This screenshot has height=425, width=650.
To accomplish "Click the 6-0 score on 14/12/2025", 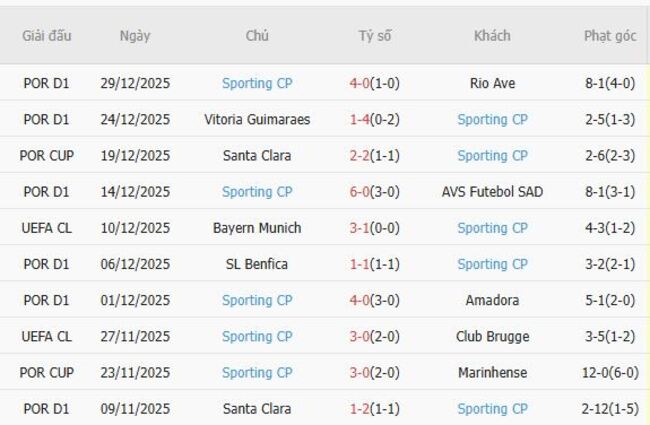I will [360, 192].
